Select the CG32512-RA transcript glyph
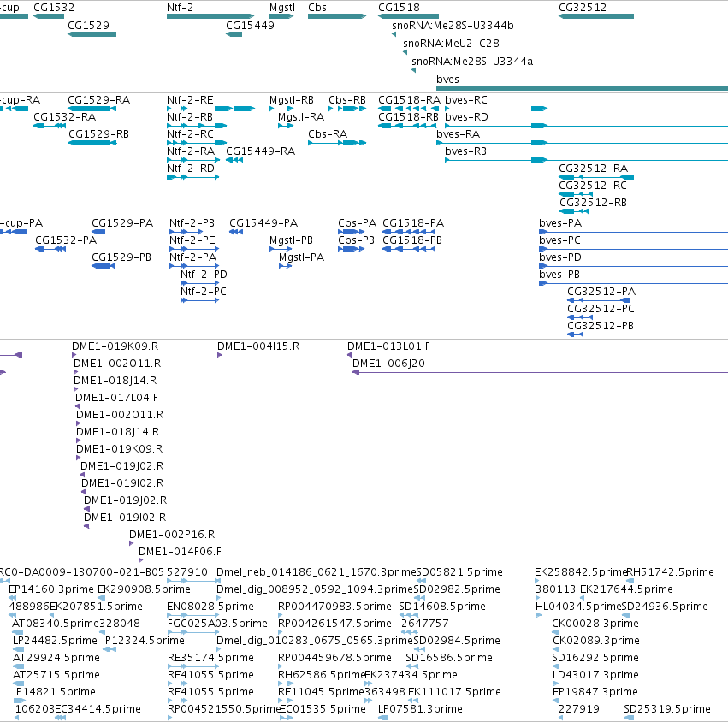This screenshot has width=728, height=722. tap(596, 177)
